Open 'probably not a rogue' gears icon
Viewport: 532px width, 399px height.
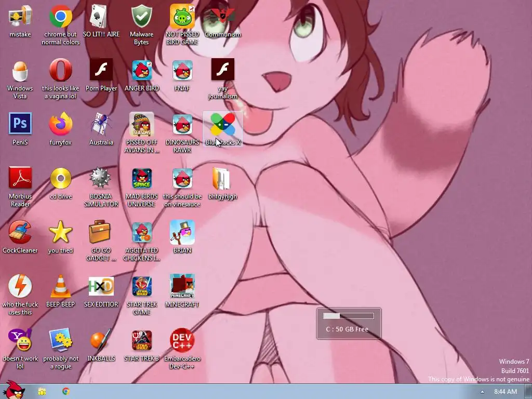tap(60, 340)
